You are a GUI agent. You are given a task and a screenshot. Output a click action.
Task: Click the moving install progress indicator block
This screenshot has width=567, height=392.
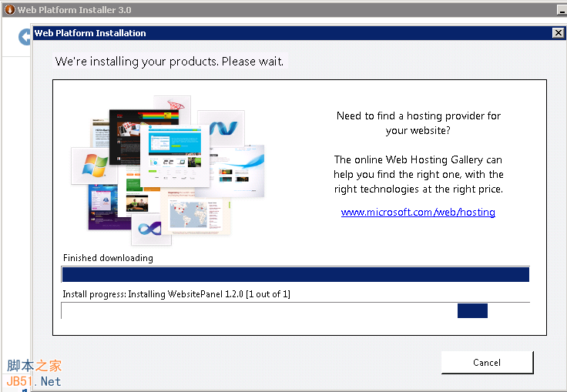pos(472,310)
